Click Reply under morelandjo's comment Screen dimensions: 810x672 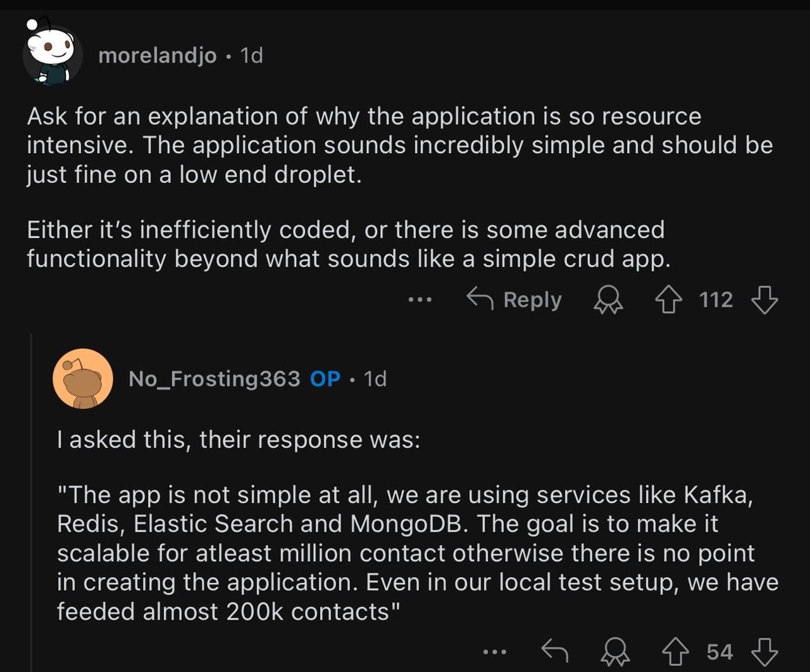514,300
